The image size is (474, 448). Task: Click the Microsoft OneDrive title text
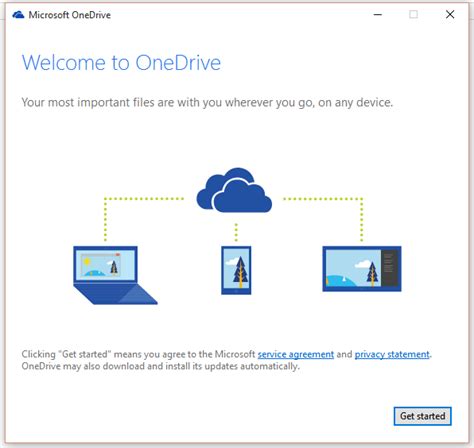pyautogui.click(x=70, y=15)
